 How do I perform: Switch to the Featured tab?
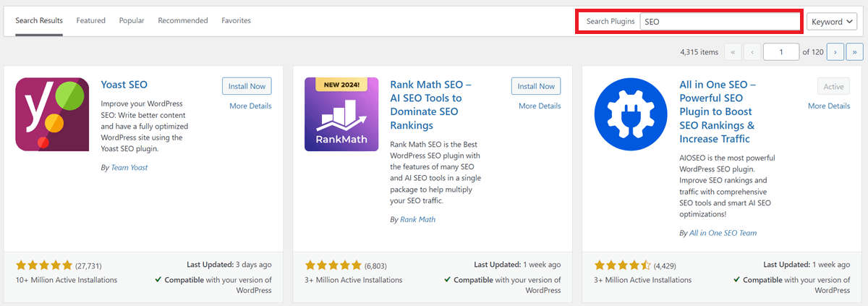pyautogui.click(x=90, y=21)
